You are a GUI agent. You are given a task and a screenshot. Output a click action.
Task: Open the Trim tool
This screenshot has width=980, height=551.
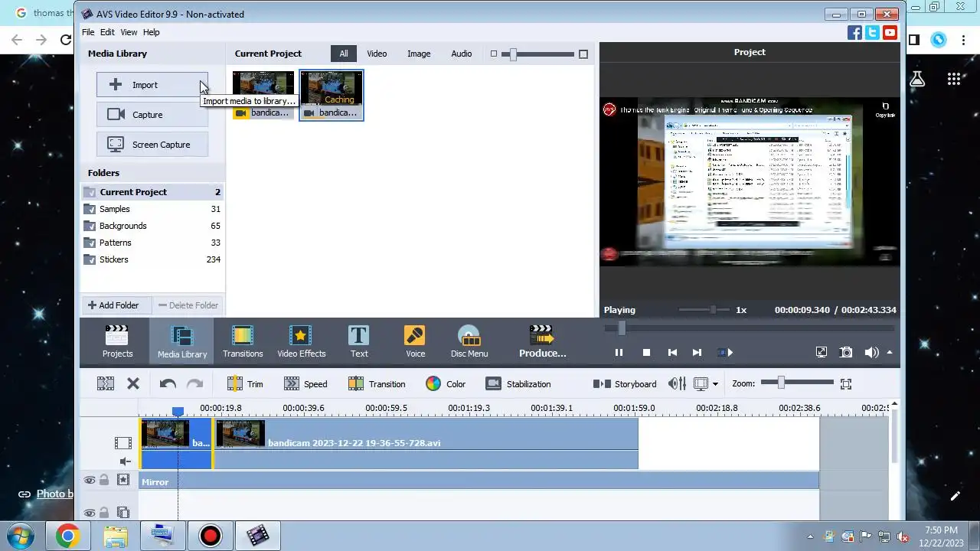[x=245, y=384]
